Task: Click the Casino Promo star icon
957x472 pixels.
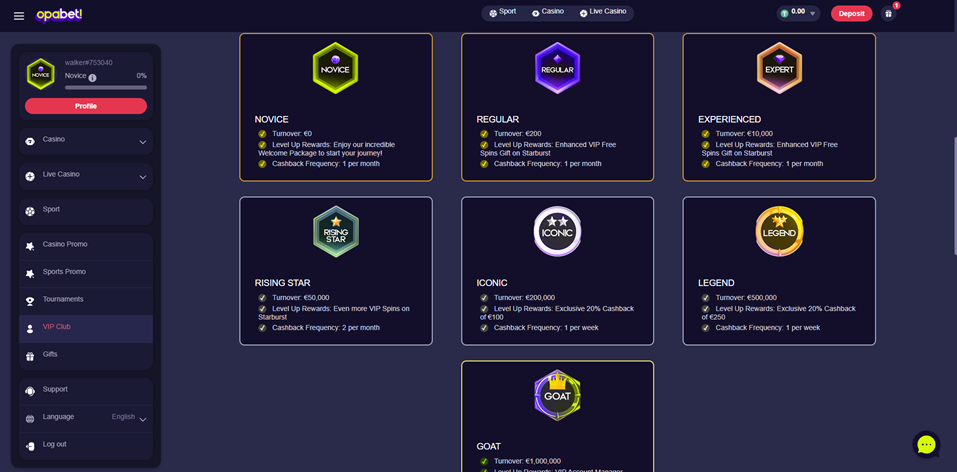Action: point(30,246)
